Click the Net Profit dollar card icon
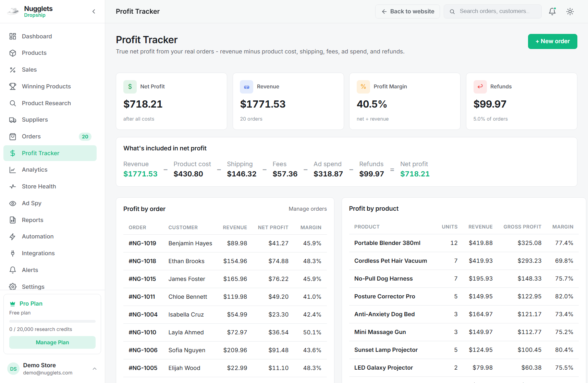The image size is (588, 383). click(130, 87)
